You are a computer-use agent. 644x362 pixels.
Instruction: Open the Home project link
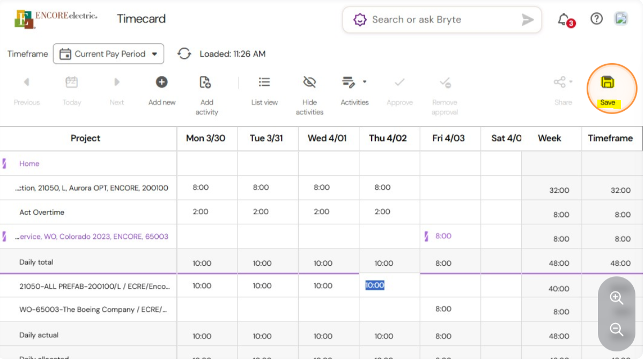click(x=29, y=164)
